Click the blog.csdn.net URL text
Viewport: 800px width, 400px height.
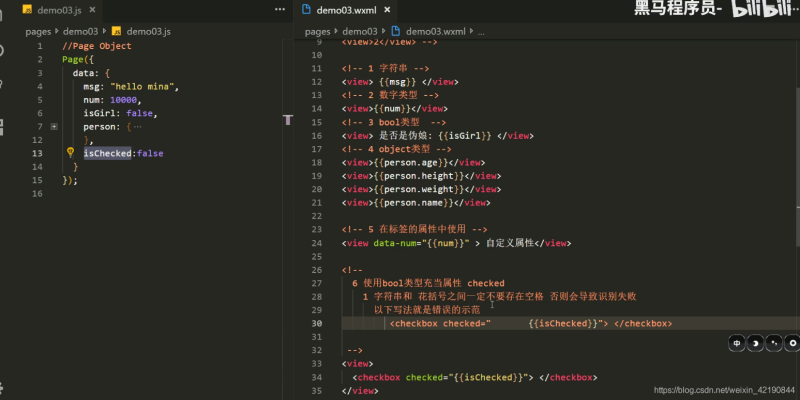[x=724, y=390]
